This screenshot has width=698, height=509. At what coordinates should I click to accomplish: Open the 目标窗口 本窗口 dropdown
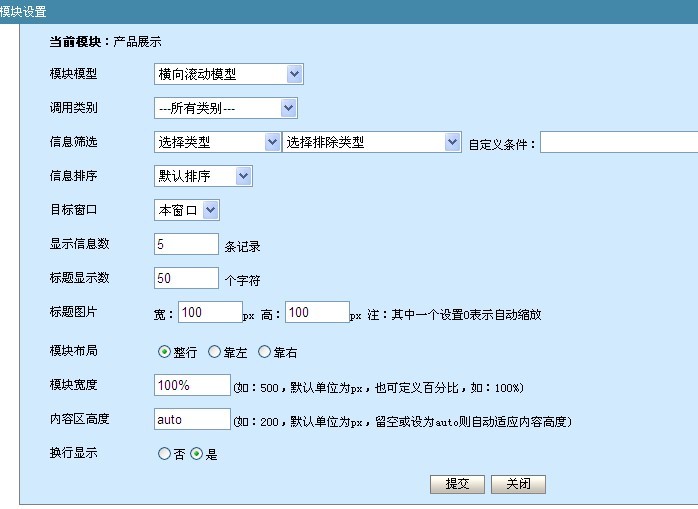click(x=187, y=210)
